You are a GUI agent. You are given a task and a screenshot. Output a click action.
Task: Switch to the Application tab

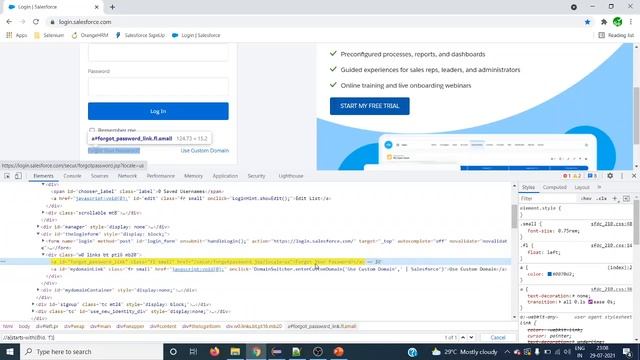pos(225,176)
